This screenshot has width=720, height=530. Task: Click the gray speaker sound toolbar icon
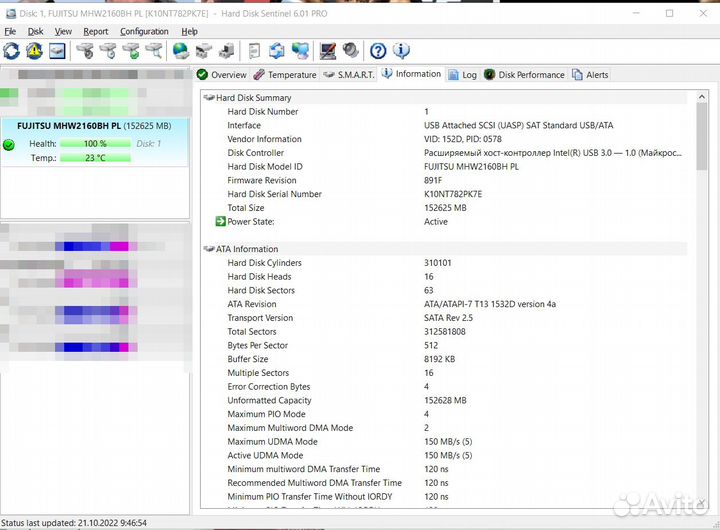(351, 50)
